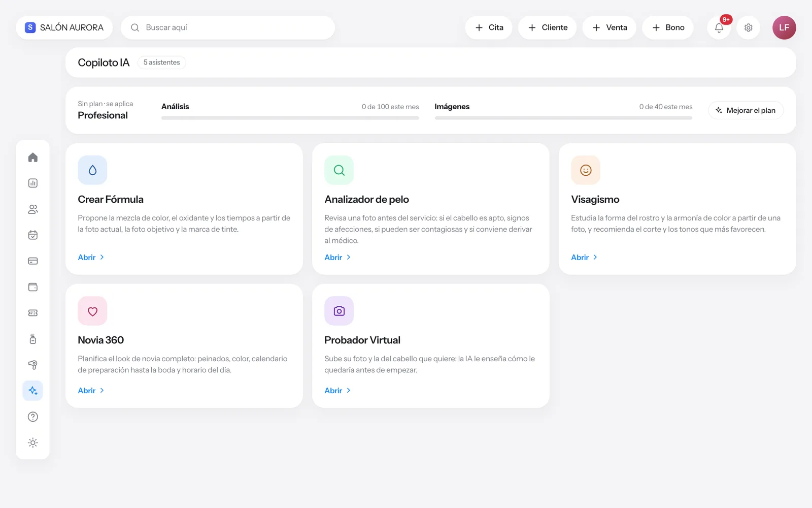Open the credit card icon in sidebar
Viewport: 812px width, 508px height.
coord(33,261)
